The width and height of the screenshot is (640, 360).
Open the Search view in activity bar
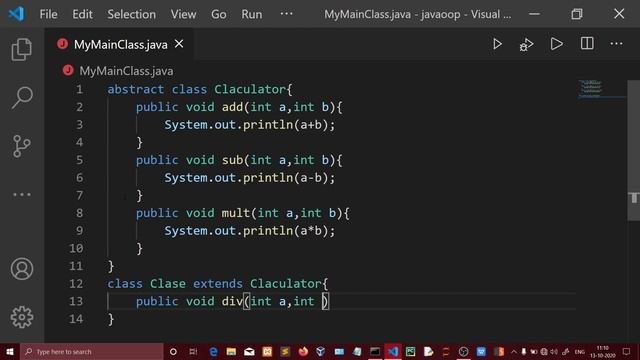point(22,98)
